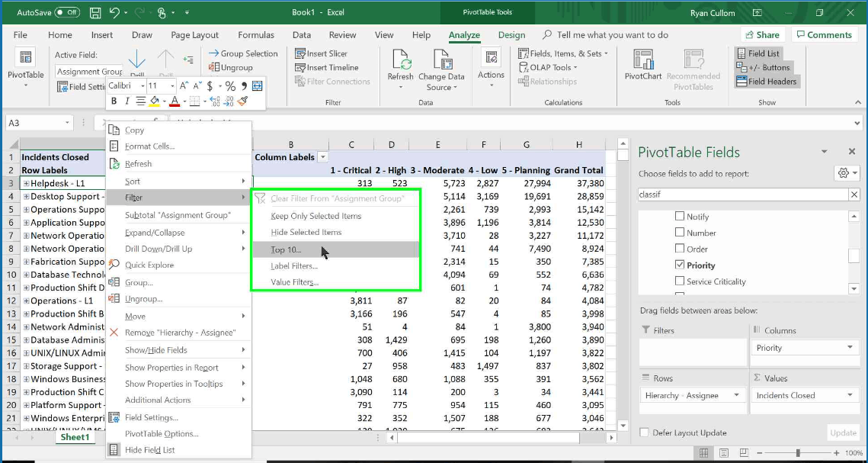868x463 pixels.
Task: Open the Hierarchy - Assignee dropdown in Rows
Action: (x=736, y=395)
